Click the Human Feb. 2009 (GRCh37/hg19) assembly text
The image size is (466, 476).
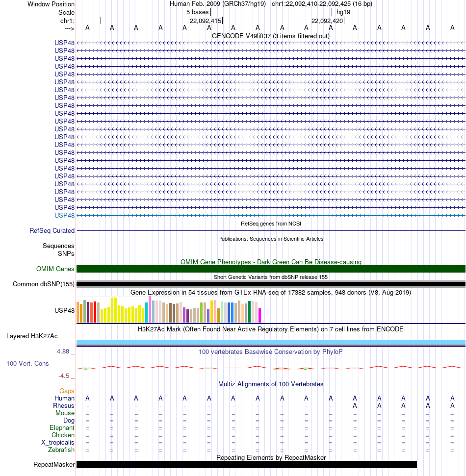[x=217, y=4]
